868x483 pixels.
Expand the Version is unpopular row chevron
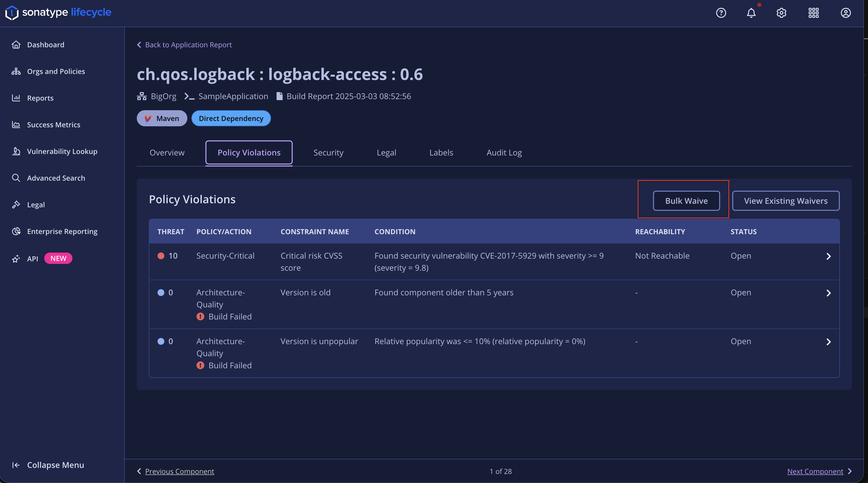pos(829,342)
